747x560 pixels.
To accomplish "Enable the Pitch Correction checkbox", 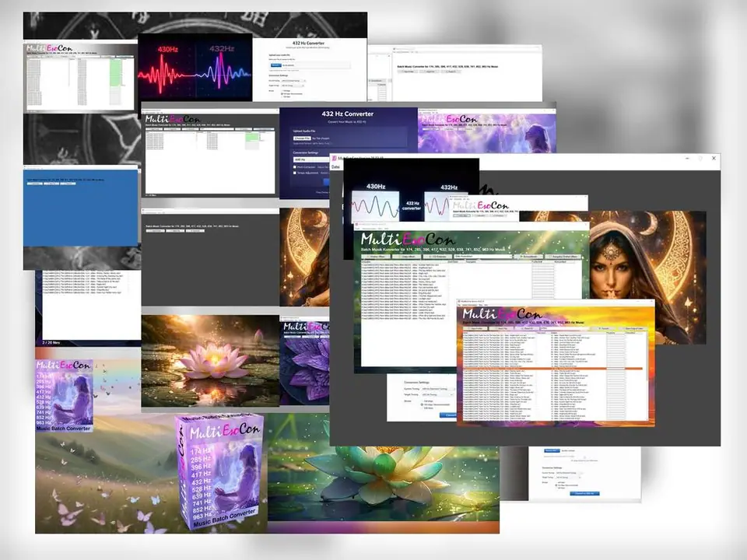I will 295,166.
